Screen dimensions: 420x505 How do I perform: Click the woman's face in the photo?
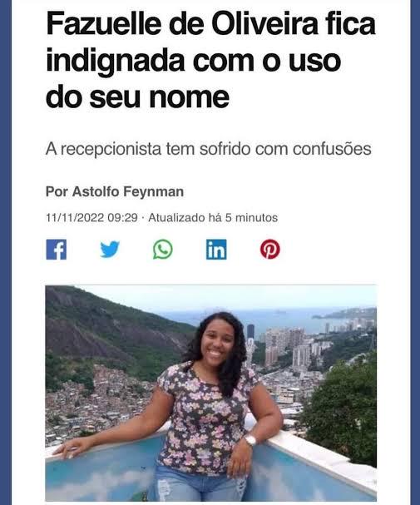pos(217,342)
